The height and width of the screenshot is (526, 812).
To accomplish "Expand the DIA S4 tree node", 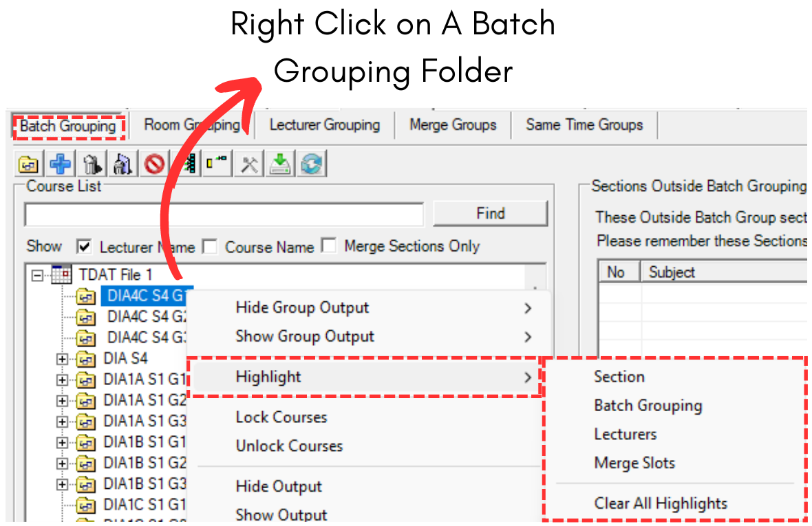I will coord(63,359).
